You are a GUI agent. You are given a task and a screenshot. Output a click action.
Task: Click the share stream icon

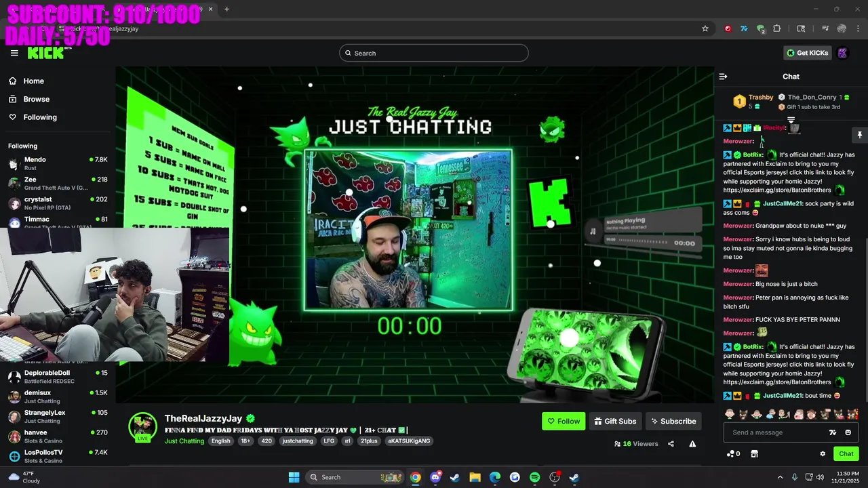[x=671, y=444]
